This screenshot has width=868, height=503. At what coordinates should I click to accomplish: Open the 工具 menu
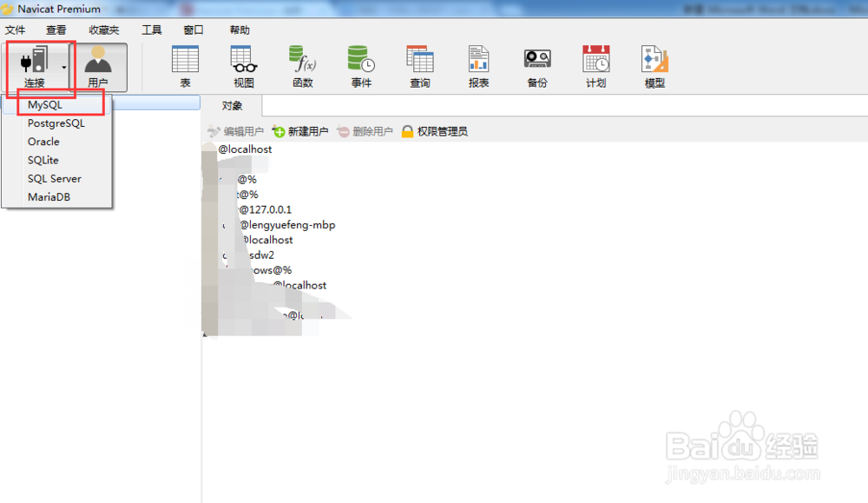pos(152,30)
